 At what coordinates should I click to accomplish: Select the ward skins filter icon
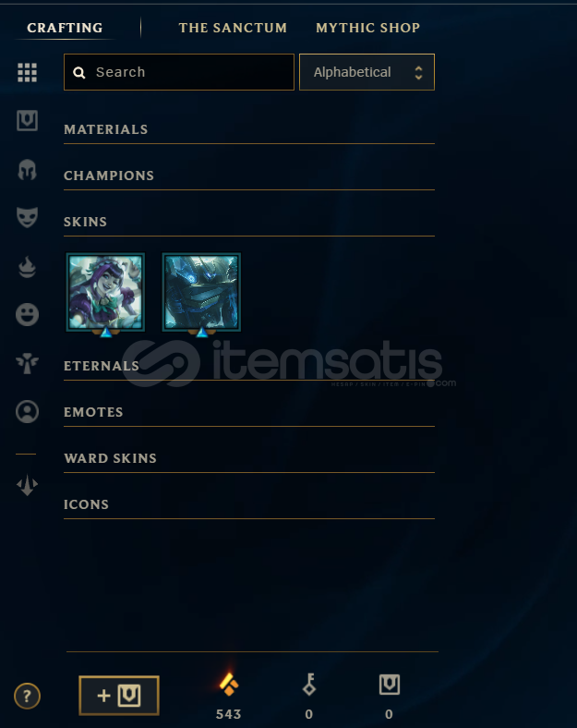tap(27, 363)
